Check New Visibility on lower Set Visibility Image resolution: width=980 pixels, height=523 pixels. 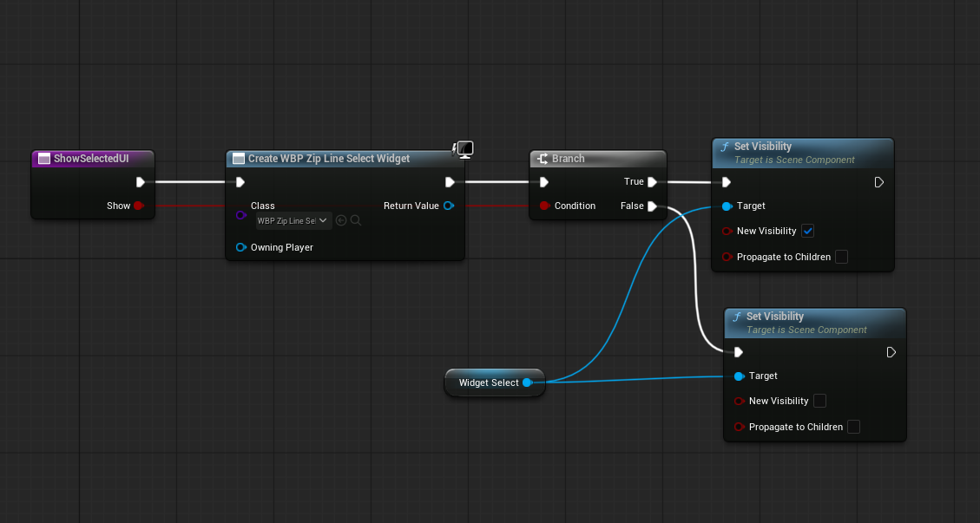pyautogui.click(x=820, y=401)
